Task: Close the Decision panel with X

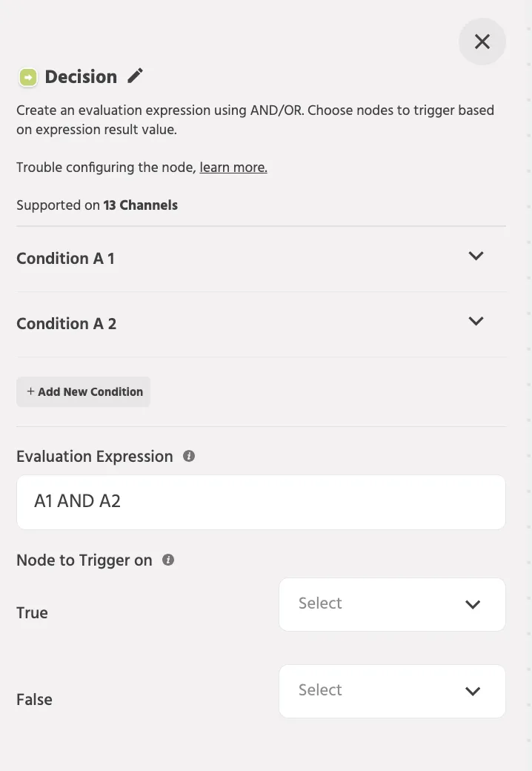Action: (x=482, y=42)
